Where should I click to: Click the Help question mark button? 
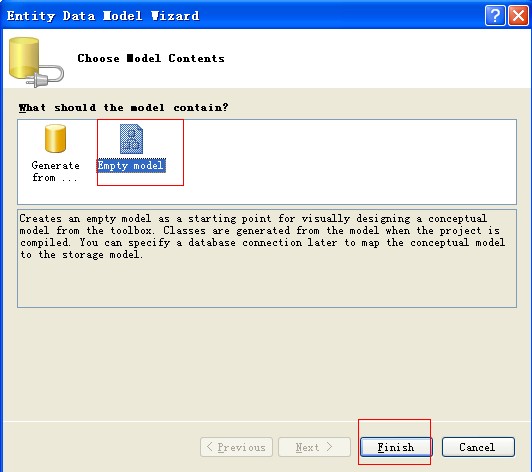[x=495, y=15]
